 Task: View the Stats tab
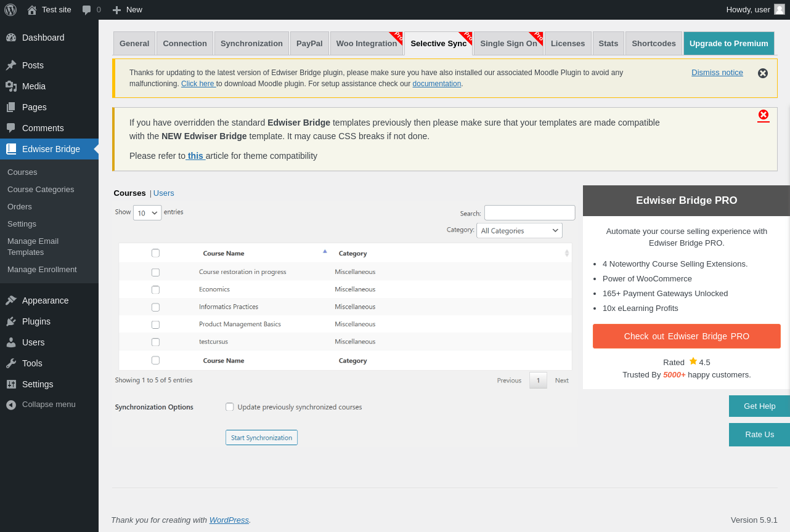pyautogui.click(x=608, y=43)
